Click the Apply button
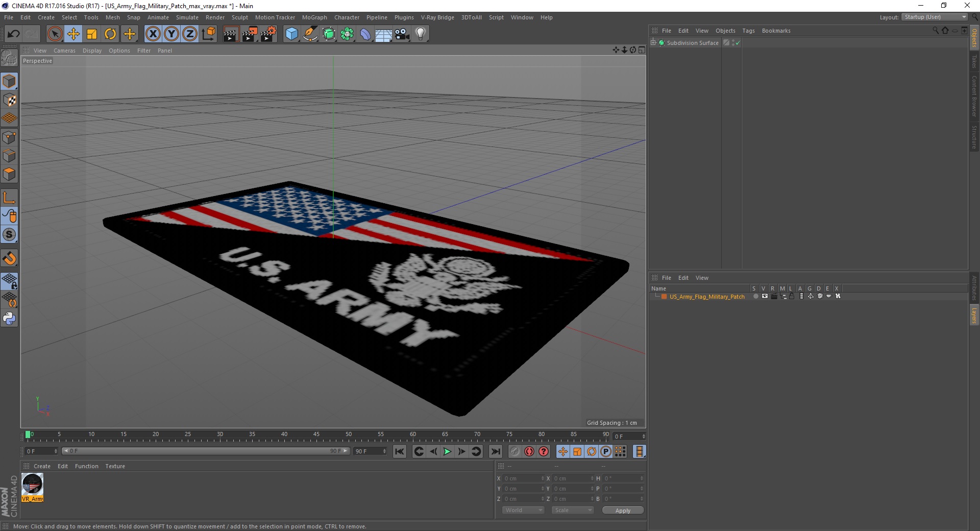This screenshot has height=531, width=980. click(x=623, y=511)
